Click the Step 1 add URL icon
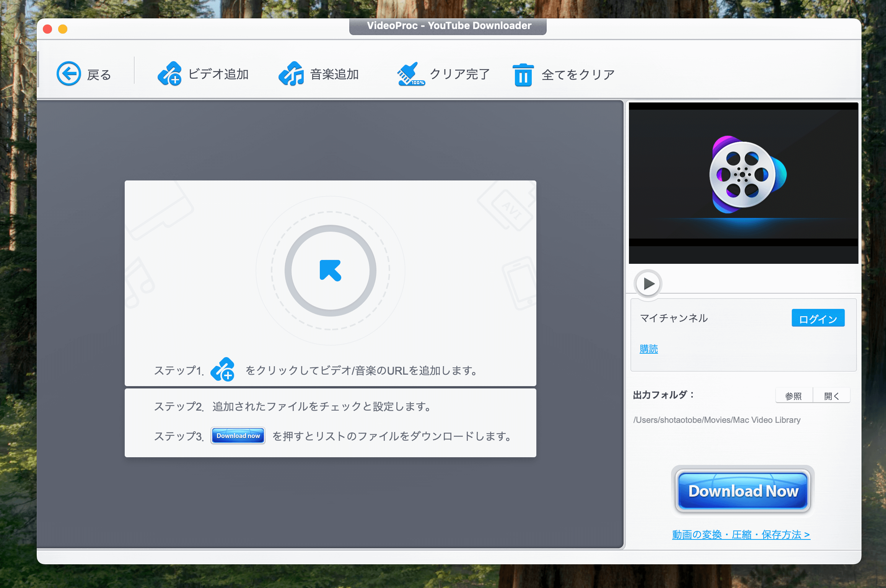This screenshot has width=886, height=588. coord(222,369)
